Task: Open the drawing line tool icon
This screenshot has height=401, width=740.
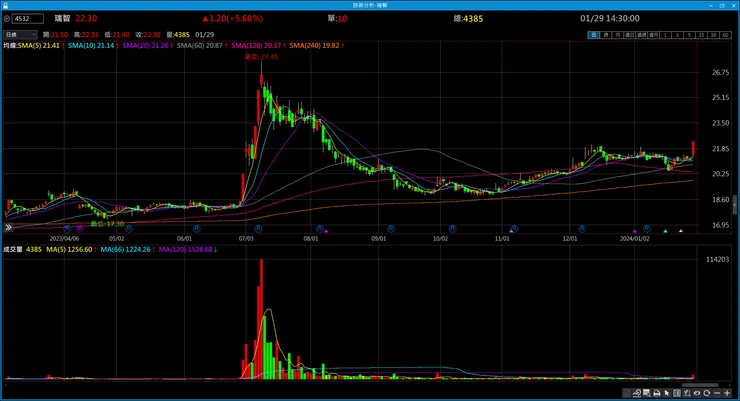Action: pyautogui.click(x=637, y=393)
